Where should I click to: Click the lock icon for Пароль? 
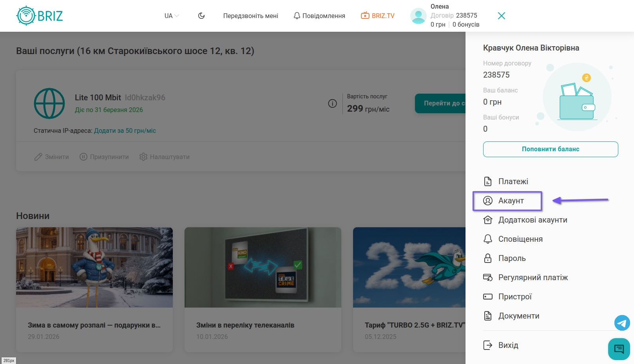pyautogui.click(x=488, y=258)
